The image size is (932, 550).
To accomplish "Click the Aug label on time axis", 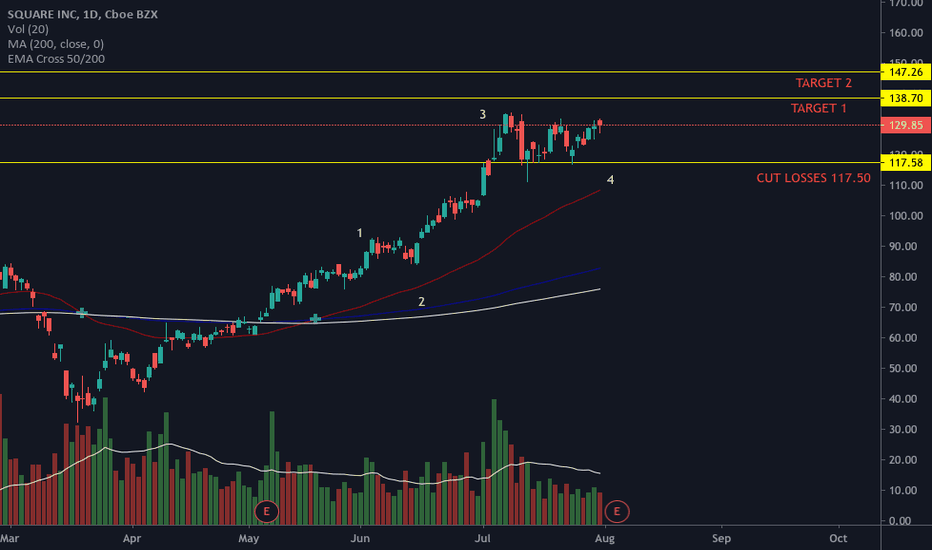I will pos(605,539).
